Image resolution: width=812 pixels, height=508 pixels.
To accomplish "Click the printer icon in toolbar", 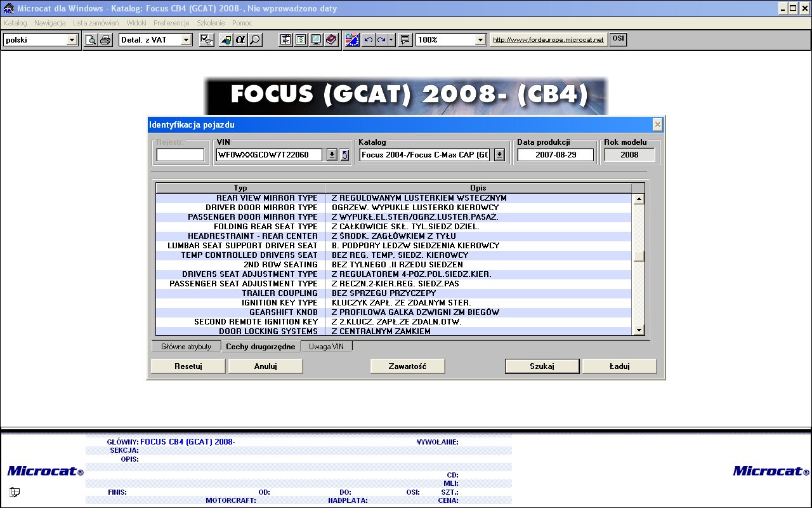I will tap(105, 40).
